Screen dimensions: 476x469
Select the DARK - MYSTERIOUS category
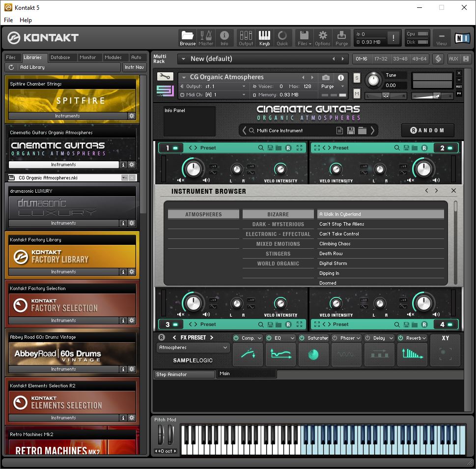(278, 224)
